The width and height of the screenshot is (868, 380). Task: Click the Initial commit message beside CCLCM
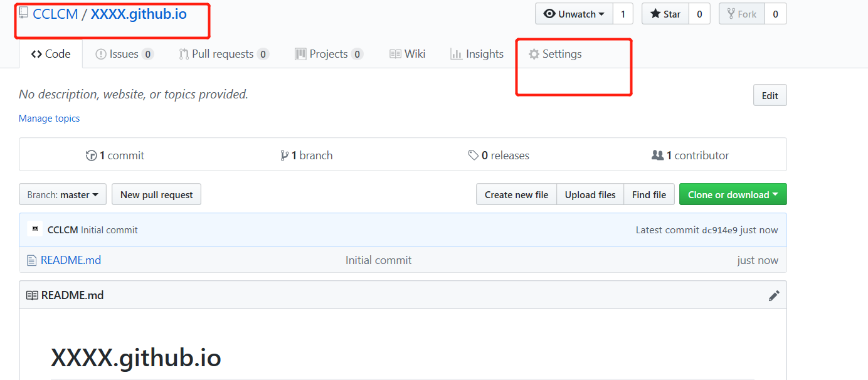(x=109, y=230)
